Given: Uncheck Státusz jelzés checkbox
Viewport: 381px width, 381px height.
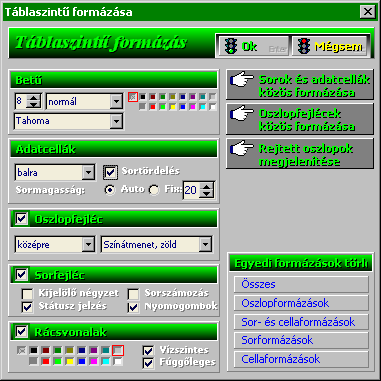Looking at the screenshot, I should point(27,307).
